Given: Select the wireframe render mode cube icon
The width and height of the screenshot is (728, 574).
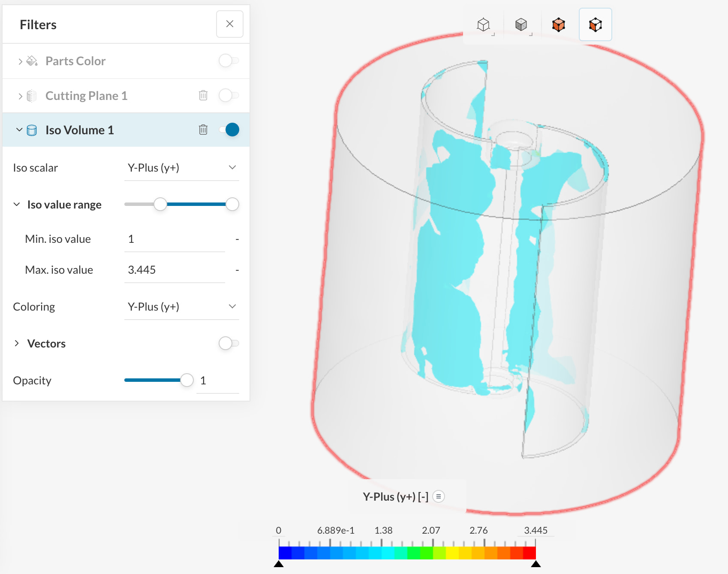Looking at the screenshot, I should click(x=484, y=24).
